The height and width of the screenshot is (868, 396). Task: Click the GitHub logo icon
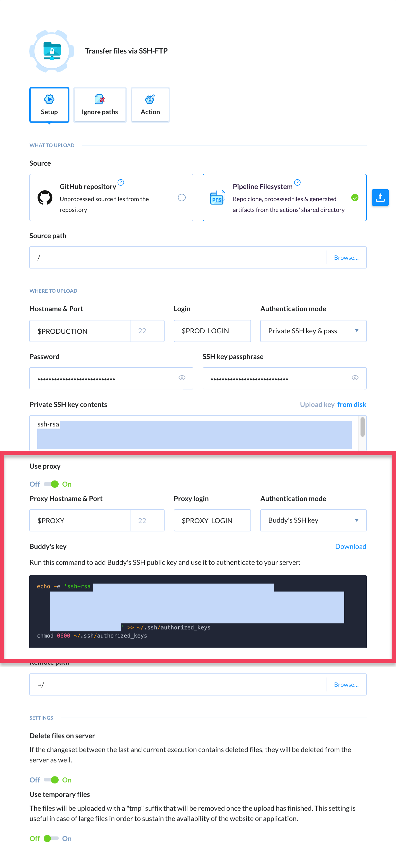[45, 198]
